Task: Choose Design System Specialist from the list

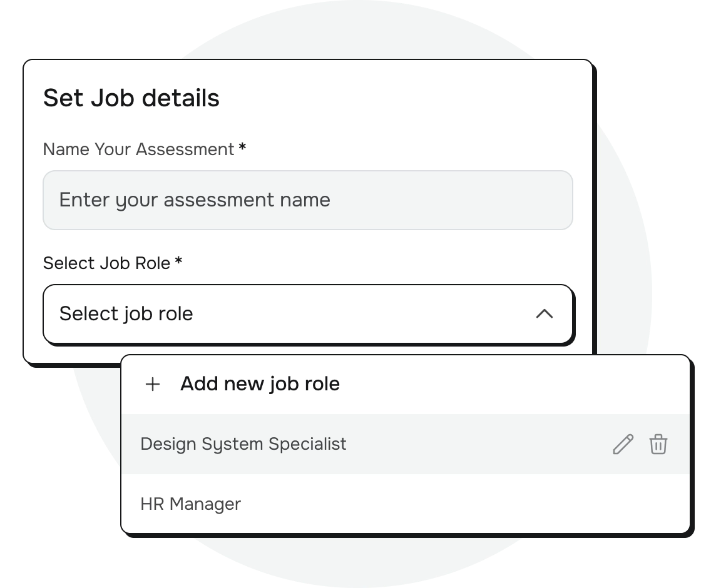Action: pos(243,444)
